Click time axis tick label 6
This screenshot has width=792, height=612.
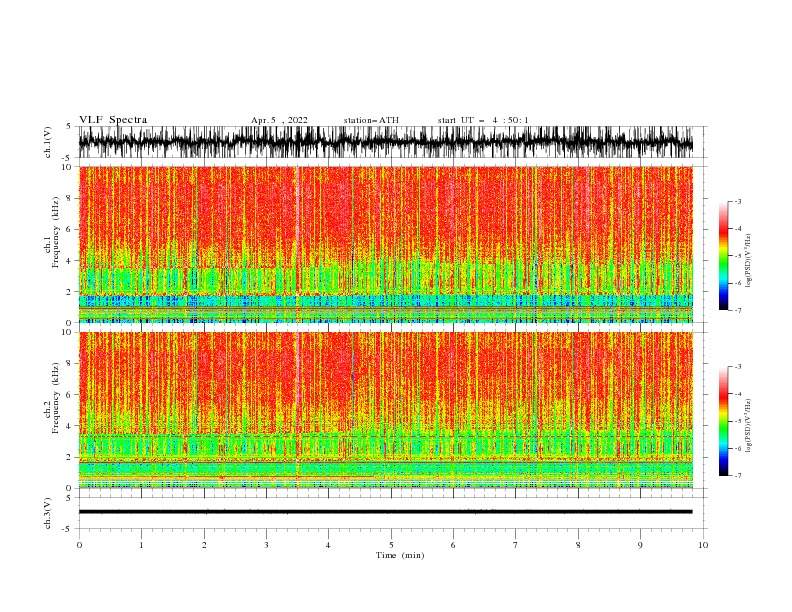[453, 545]
